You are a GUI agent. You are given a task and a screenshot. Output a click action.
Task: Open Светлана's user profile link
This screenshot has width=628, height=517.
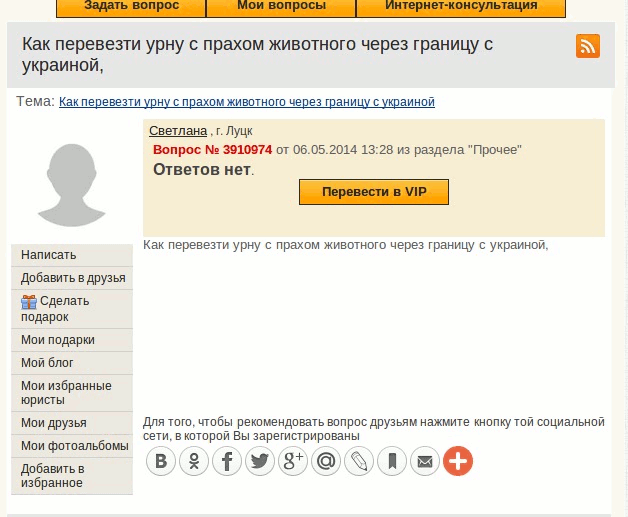click(178, 131)
